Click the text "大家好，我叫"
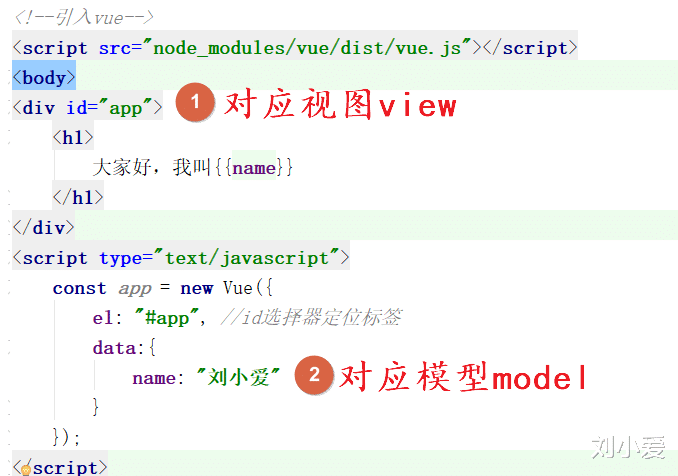The height and width of the screenshot is (476, 678). (151, 168)
